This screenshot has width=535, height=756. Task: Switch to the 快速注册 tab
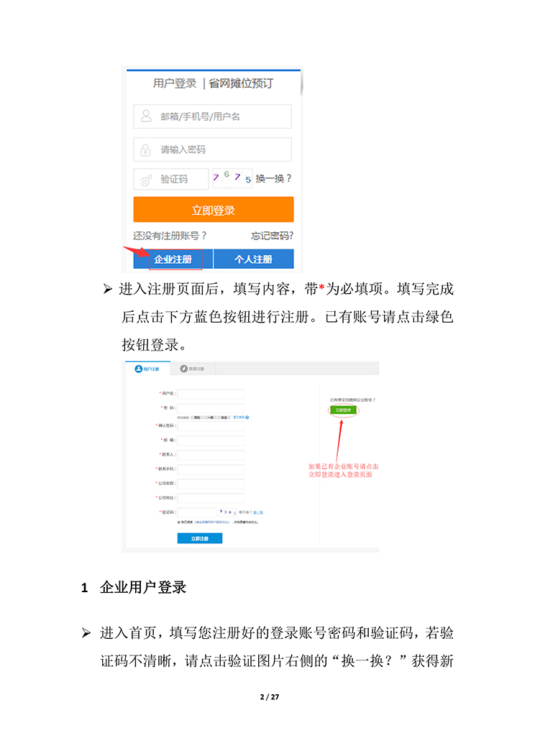click(x=192, y=369)
